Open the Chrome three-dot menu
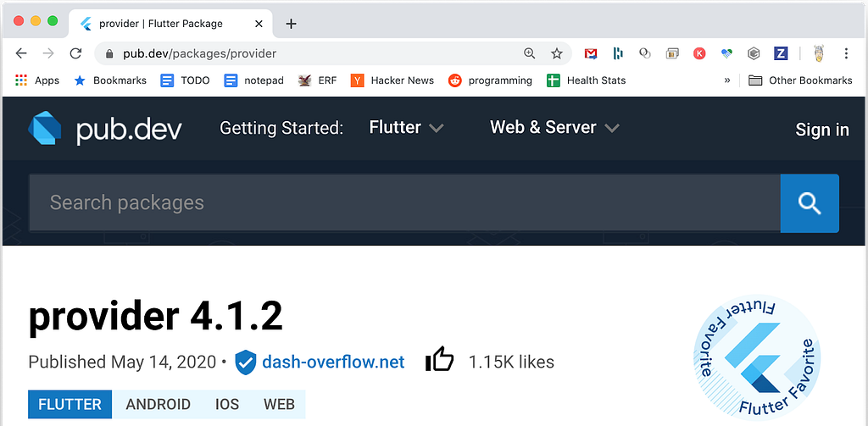Image resolution: width=868 pixels, height=426 pixels. click(x=846, y=53)
